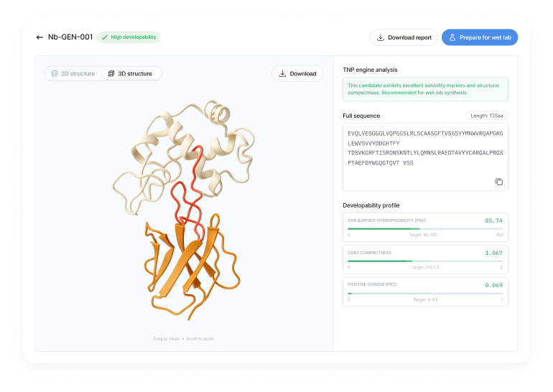Click the 3D structure cube icon

(x=111, y=74)
